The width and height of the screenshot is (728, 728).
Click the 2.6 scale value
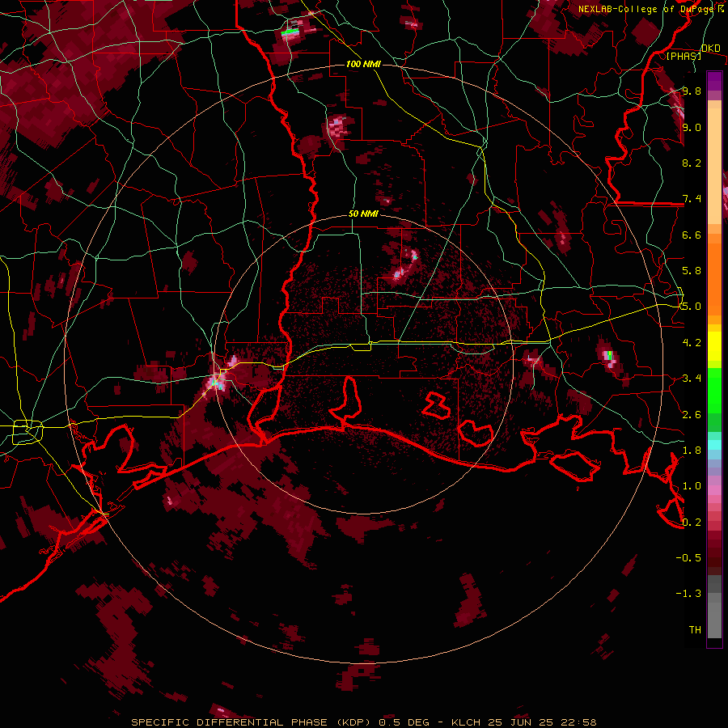[692, 415]
